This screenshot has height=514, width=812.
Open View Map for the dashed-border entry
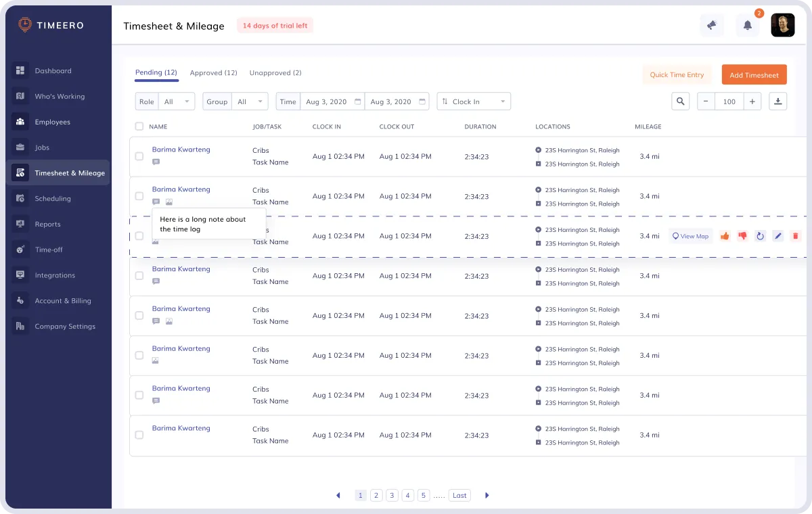point(690,236)
